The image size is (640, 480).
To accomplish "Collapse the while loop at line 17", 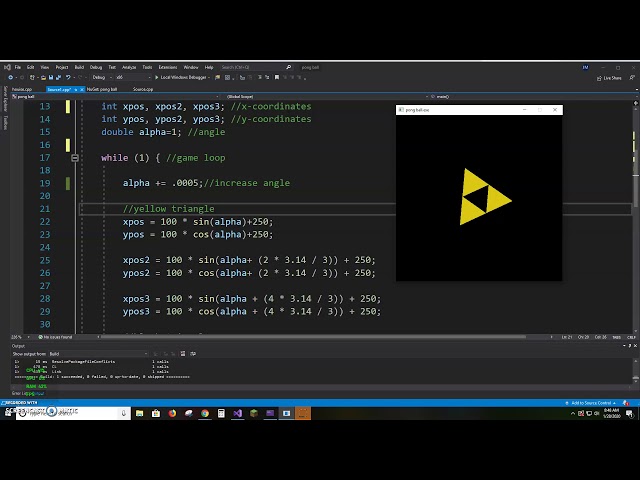I will pos(75,158).
